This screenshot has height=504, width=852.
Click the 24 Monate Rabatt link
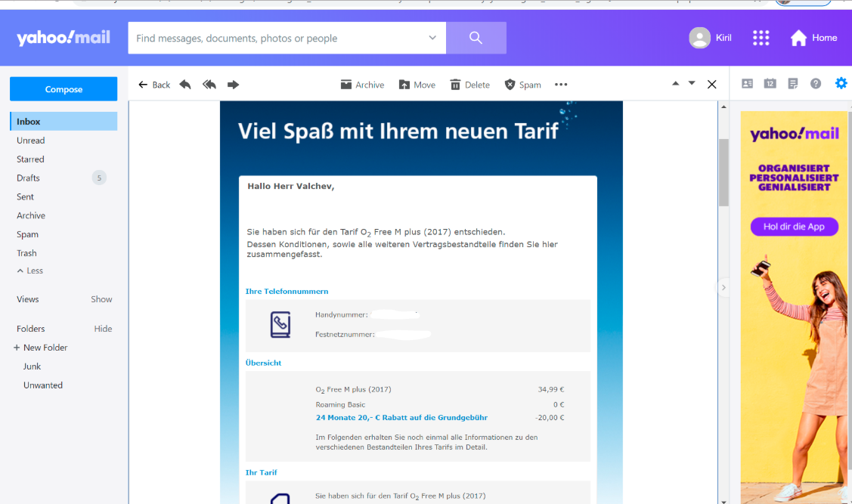click(401, 418)
